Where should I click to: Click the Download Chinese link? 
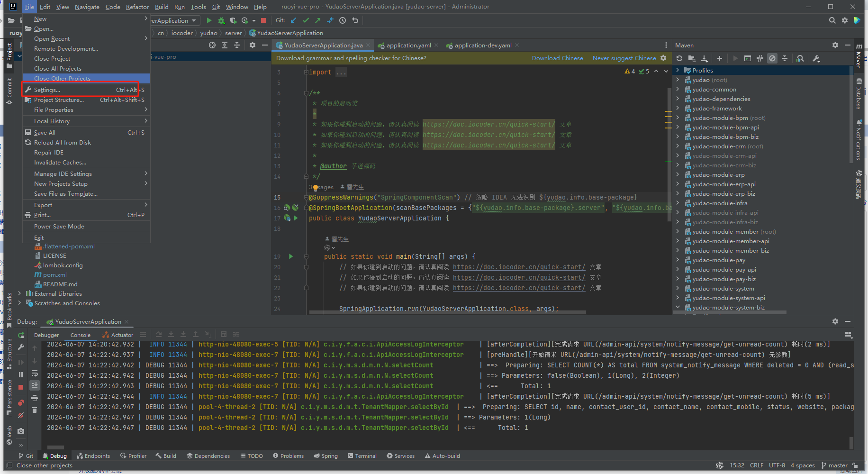[x=557, y=58]
